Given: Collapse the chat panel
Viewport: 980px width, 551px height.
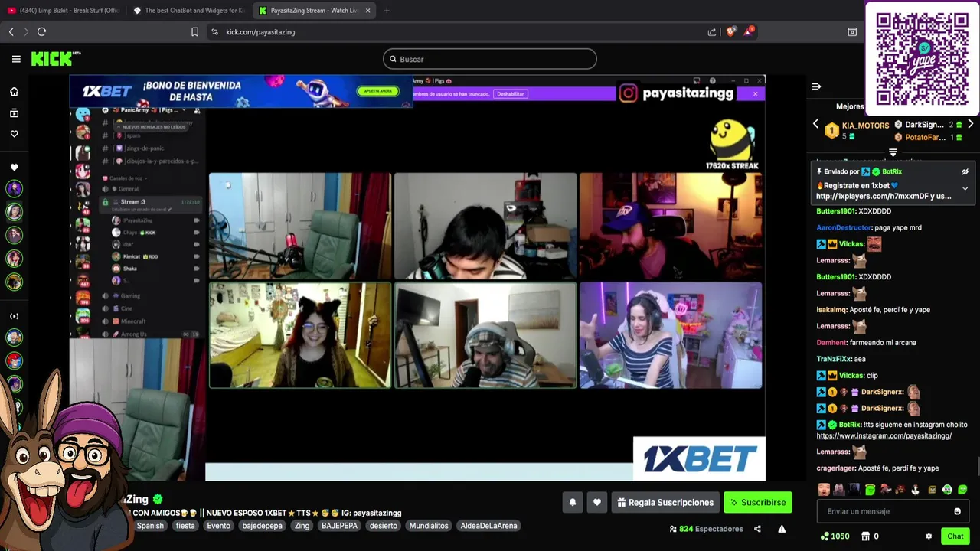Looking at the screenshot, I should pyautogui.click(x=816, y=86).
